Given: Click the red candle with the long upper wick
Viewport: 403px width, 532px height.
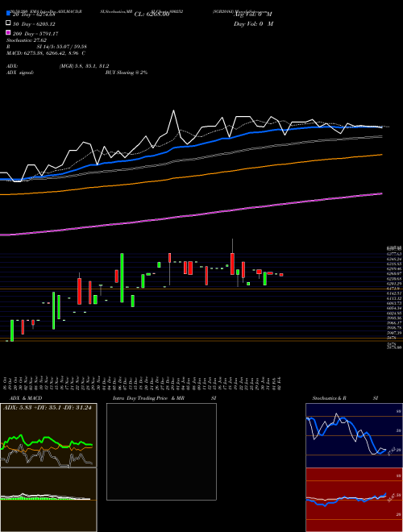Looking at the screenshot, I should tap(232, 257).
